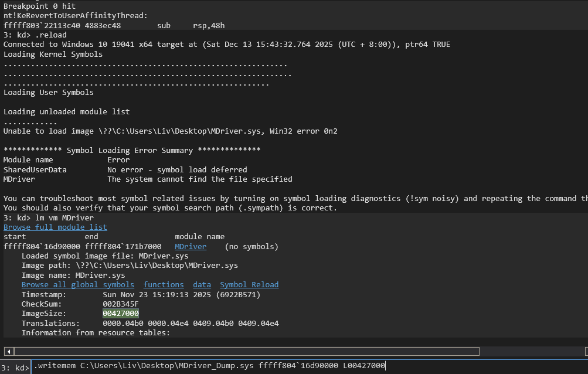Screen dimensions: 588x374
Task: Click the module start address fffff804`16d90000
Action: coord(42,246)
